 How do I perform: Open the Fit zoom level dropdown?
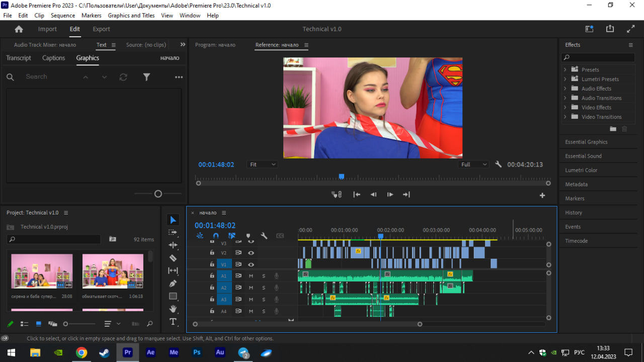click(x=263, y=165)
